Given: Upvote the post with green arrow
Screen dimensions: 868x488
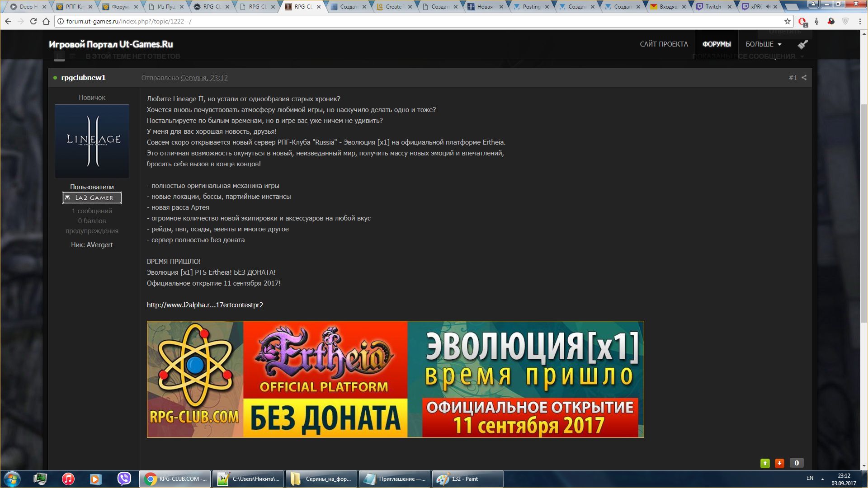Looking at the screenshot, I should click(x=765, y=463).
